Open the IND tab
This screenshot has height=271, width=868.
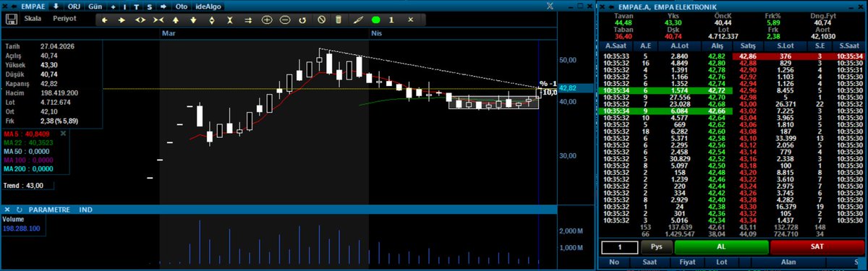[85, 209]
